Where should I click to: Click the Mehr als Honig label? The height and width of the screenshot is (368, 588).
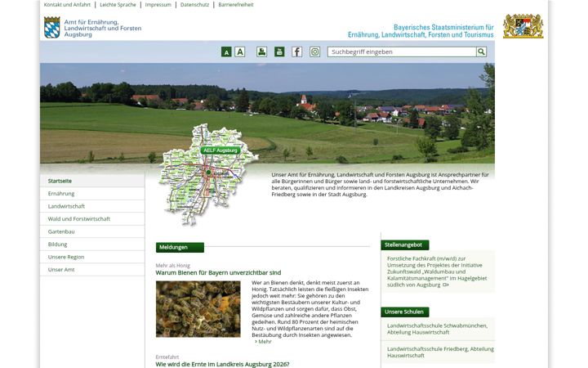[173, 266]
